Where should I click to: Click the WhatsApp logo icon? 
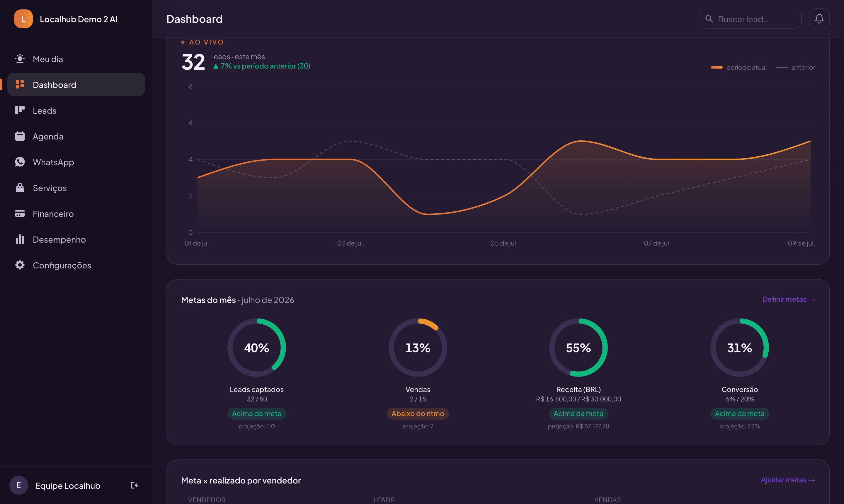20,162
